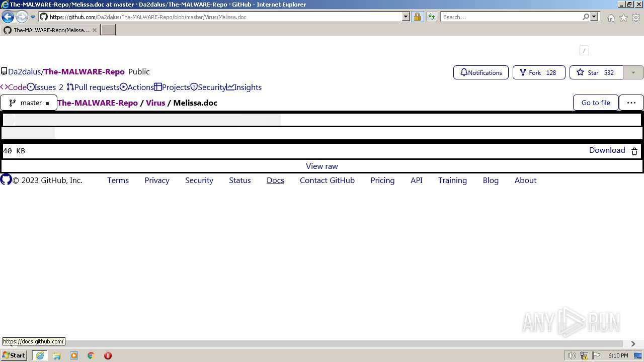Open the Insights tab
The width and height of the screenshot is (644, 362).
pyautogui.click(x=244, y=87)
